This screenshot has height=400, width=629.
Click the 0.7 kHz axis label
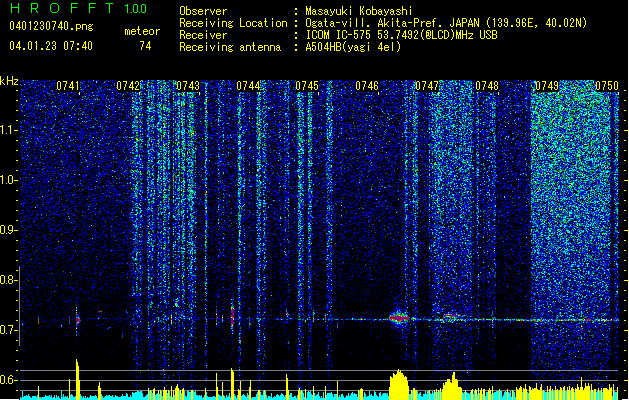point(9,330)
